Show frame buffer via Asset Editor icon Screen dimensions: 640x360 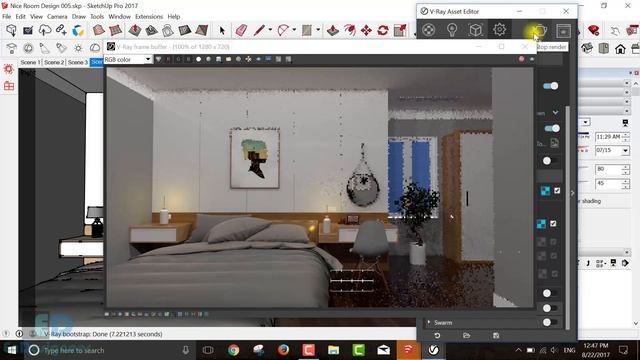click(563, 30)
